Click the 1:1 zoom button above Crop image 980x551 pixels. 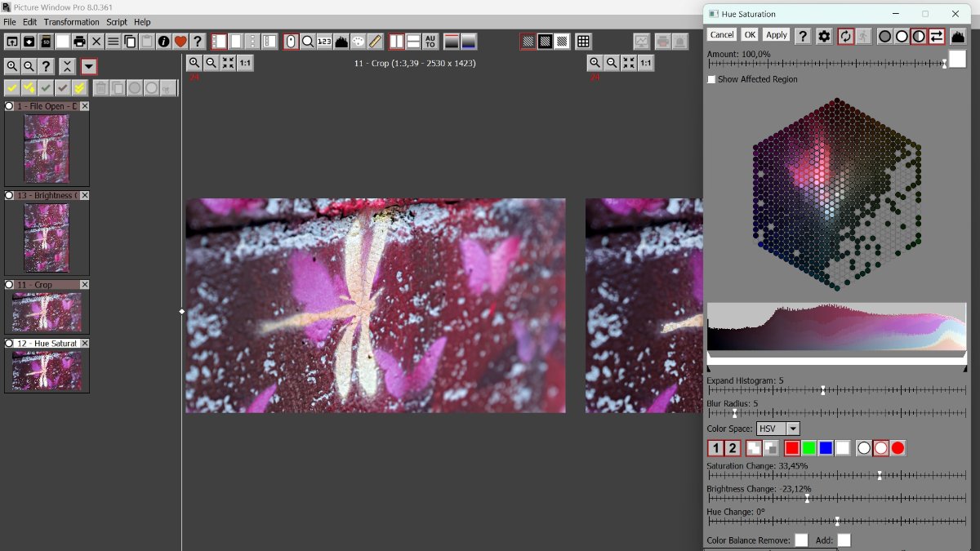point(245,63)
